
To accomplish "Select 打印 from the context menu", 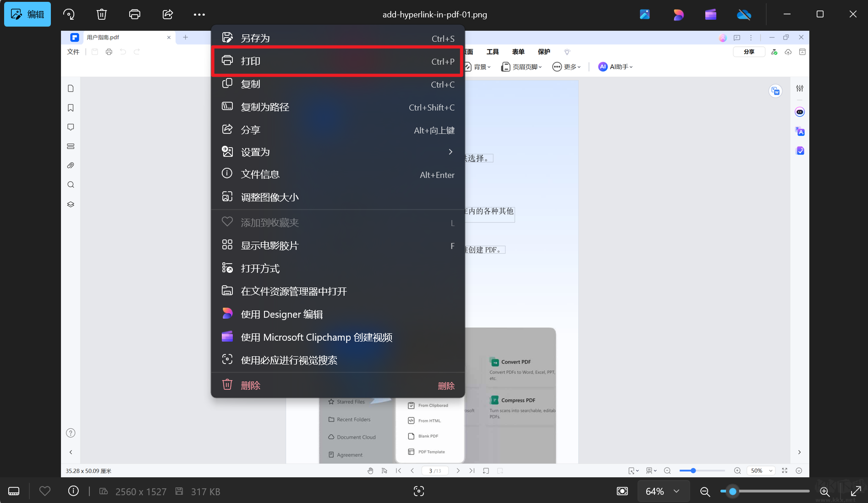I will tap(250, 61).
